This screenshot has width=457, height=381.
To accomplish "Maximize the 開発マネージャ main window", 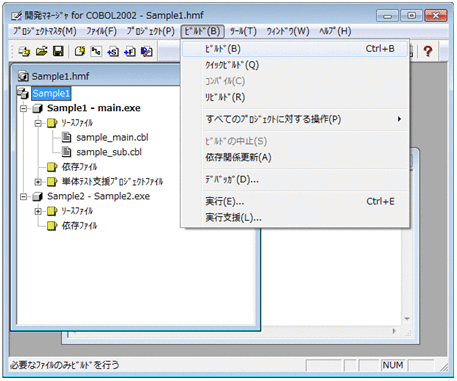I will pyautogui.click(x=411, y=16).
